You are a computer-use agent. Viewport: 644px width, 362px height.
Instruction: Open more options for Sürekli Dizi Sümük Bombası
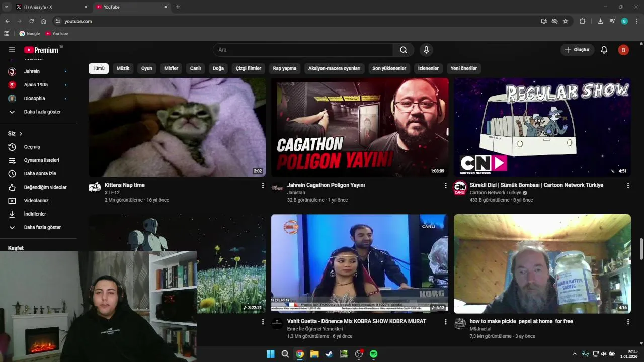tap(628, 186)
